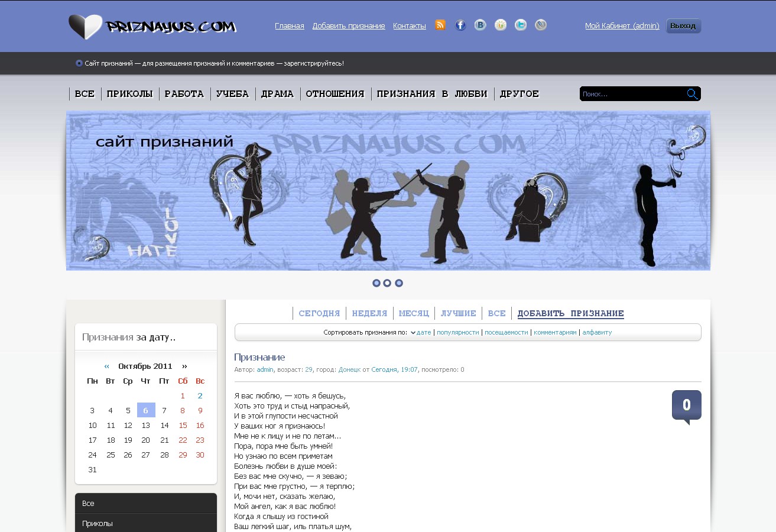Screen dimensions: 776x532
Task: Click the author 'admin' link
Action: [x=265, y=370]
